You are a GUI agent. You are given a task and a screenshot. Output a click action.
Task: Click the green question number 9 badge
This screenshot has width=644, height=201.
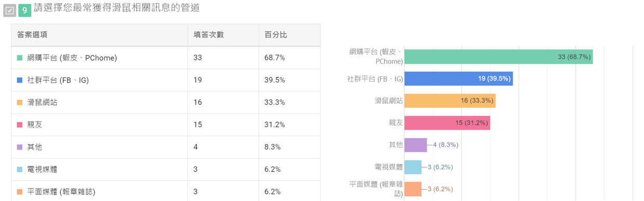(24, 10)
